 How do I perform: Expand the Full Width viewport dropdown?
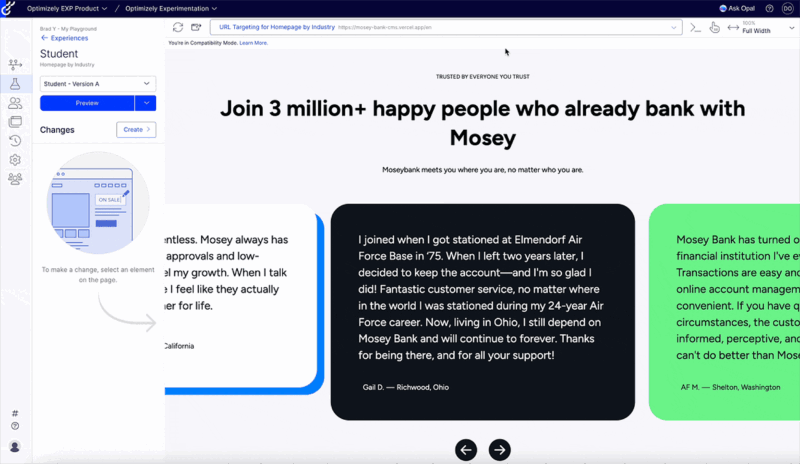coord(791,28)
